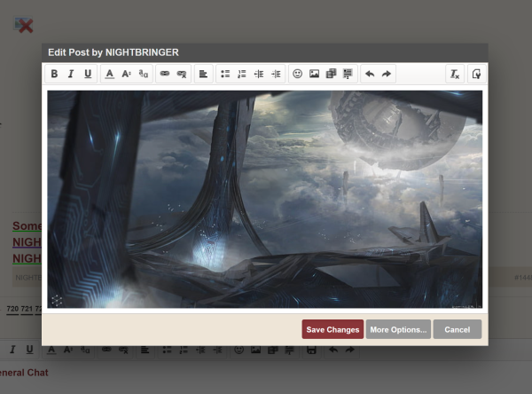Open font family menu in dialog toolbar
Viewport: 532px width, 394px height.
pyautogui.click(x=144, y=74)
